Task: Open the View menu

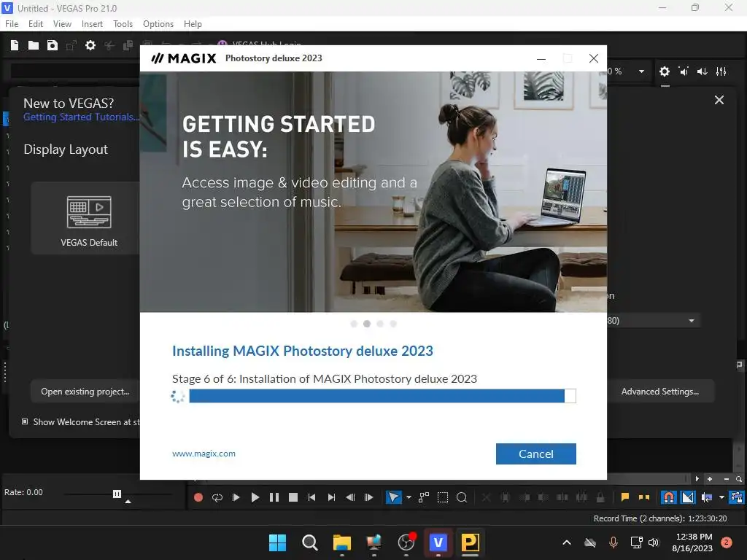Action: pyautogui.click(x=62, y=24)
